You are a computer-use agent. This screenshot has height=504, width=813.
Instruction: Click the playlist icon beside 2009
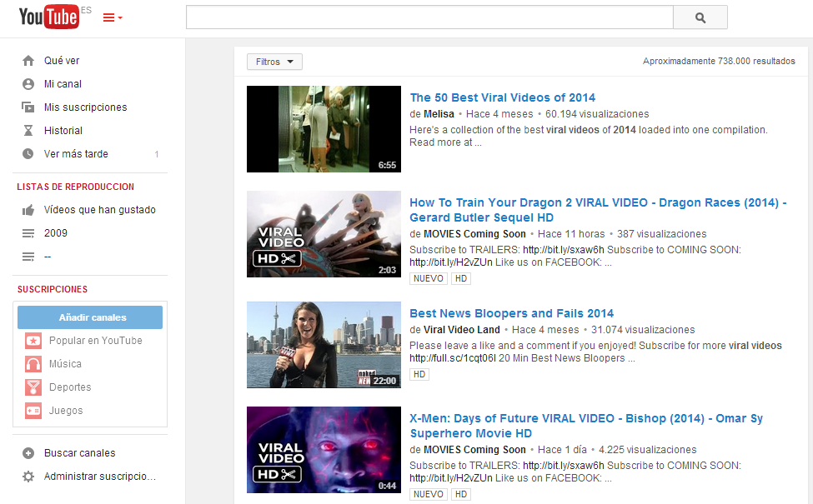tap(28, 233)
